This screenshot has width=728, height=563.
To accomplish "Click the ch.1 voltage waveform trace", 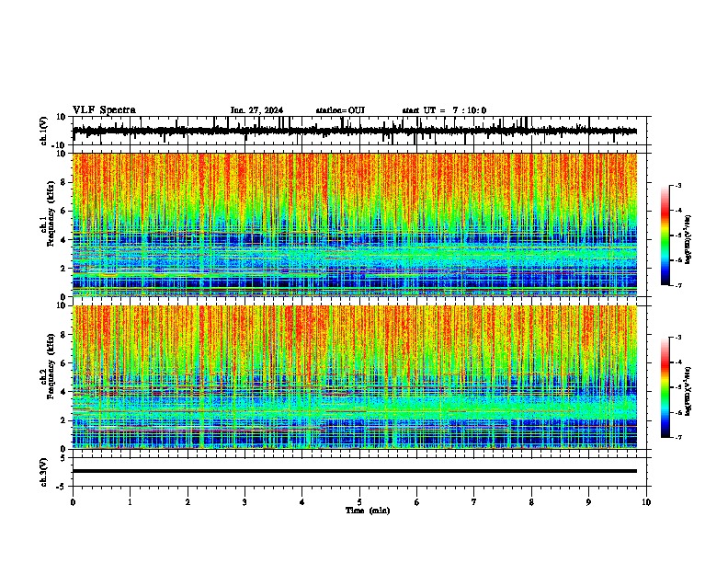I will [x=355, y=131].
